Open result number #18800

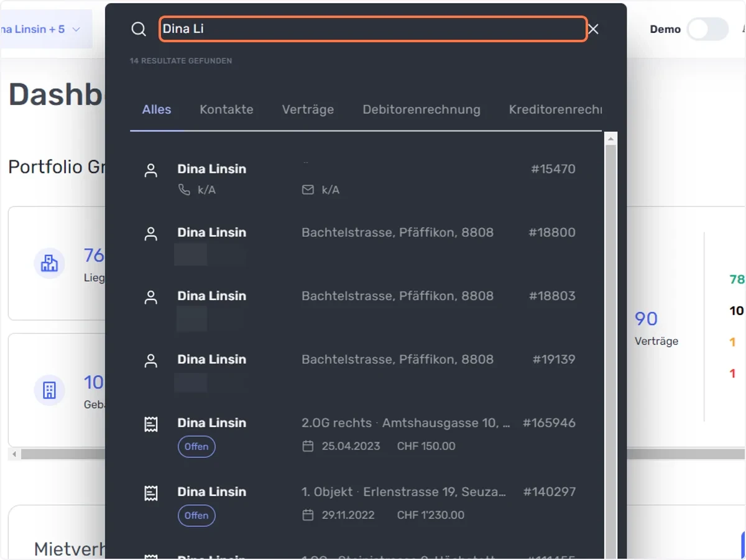click(552, 232)
